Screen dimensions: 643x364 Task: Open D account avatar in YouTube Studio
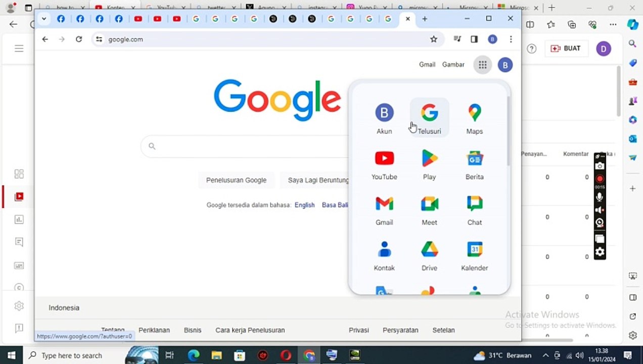pos(603,49)
